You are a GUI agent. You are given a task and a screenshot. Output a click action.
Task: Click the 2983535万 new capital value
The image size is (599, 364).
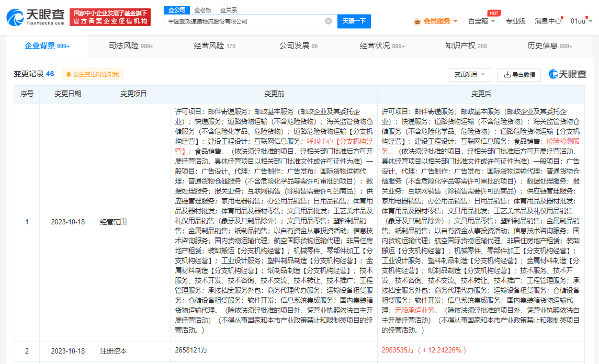point(398,350)
